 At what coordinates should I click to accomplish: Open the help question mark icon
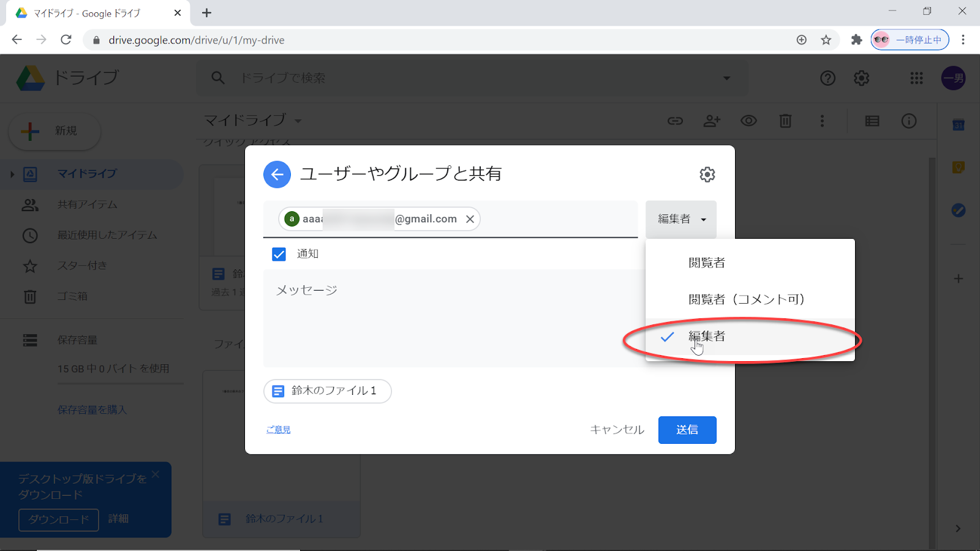pyautogui.click(x=827, y=78)
